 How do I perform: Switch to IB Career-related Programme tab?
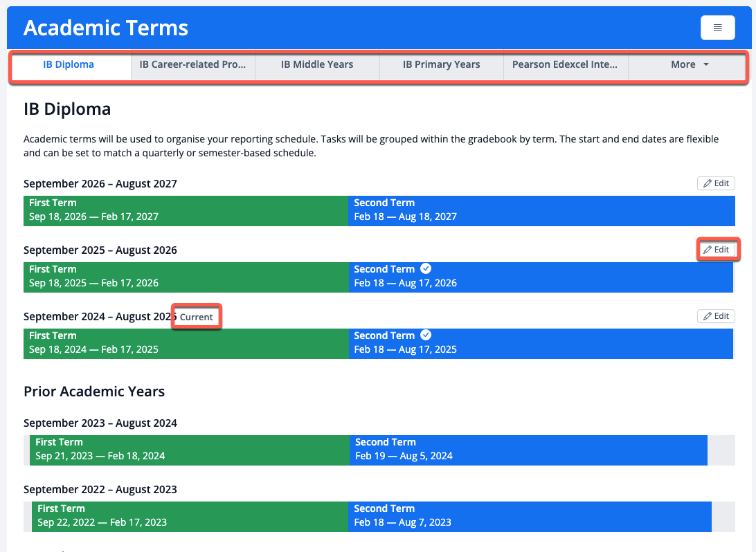pos(193,64)
